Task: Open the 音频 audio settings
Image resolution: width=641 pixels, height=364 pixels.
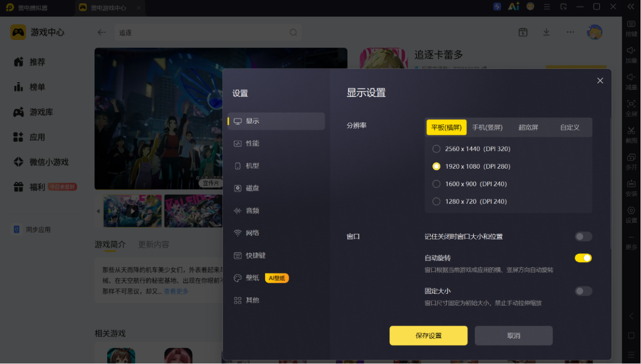Action: [276, 211]
